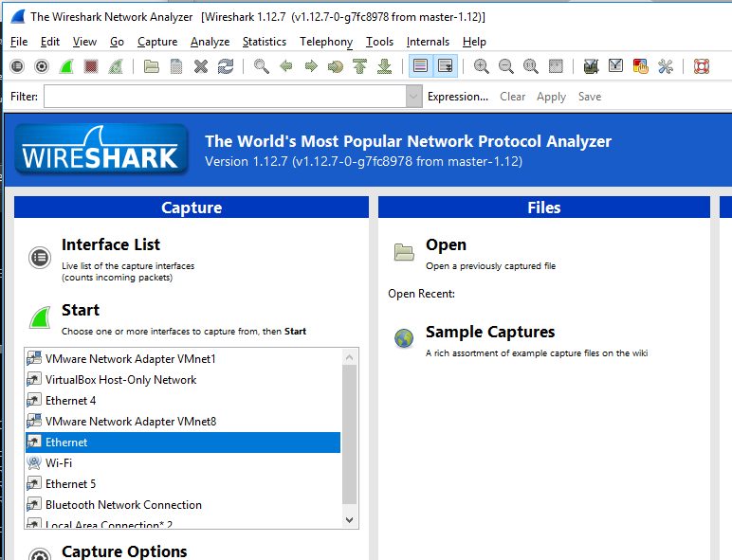Click the interface list vertical scrollbar thumb
Viewport: 732px width, 560px height.
coord(349,435)
